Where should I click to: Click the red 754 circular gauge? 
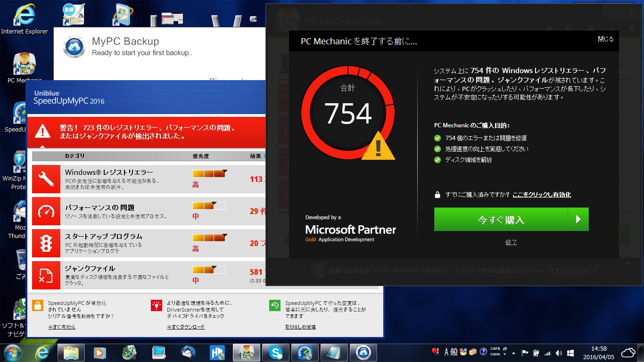(348, 113)
